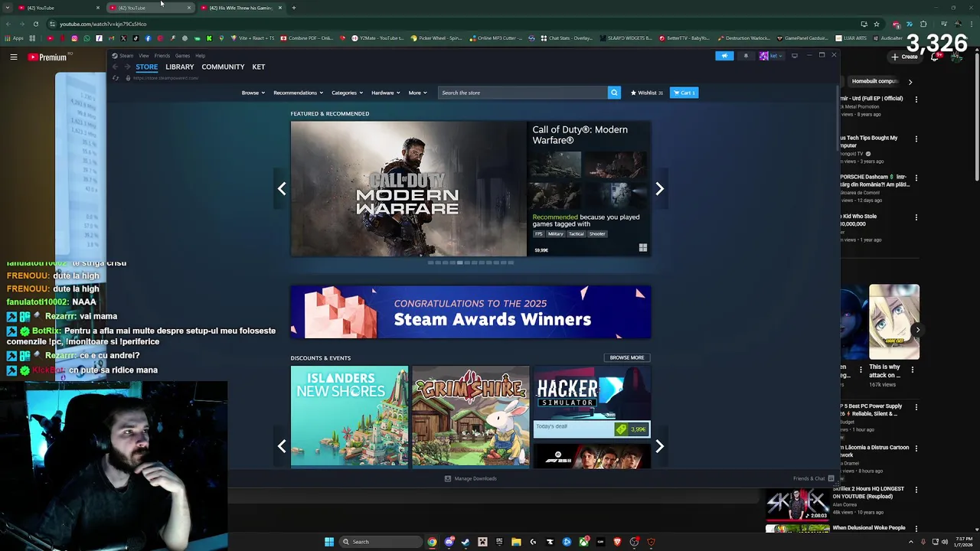Show next Discounts & Events page

tap(659, 446)
